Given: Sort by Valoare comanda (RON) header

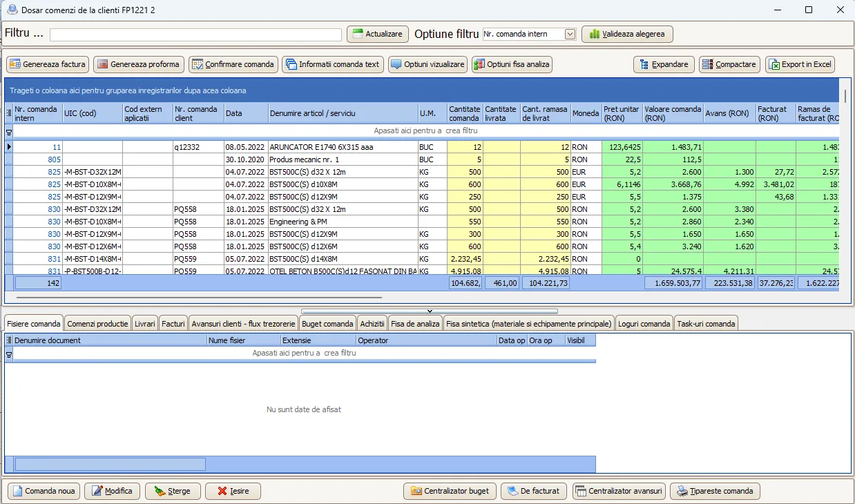Looking at the screenshot, I should 673,113.
